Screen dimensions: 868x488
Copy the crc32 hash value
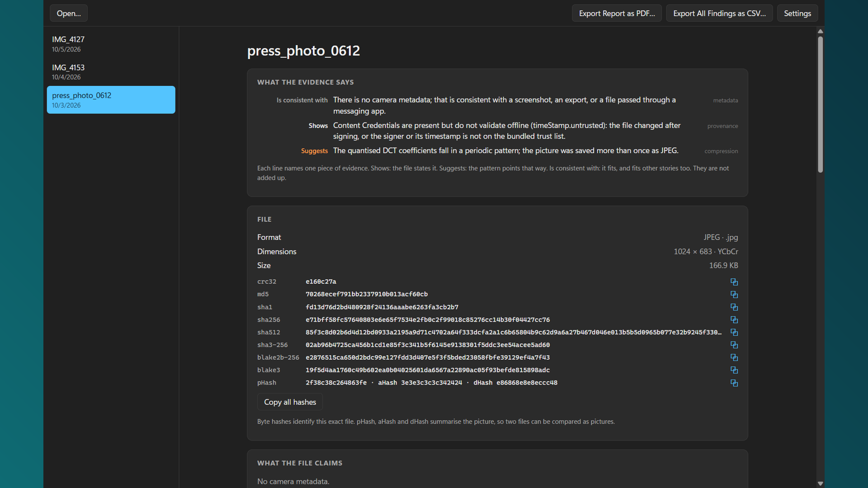click(734, 282)
